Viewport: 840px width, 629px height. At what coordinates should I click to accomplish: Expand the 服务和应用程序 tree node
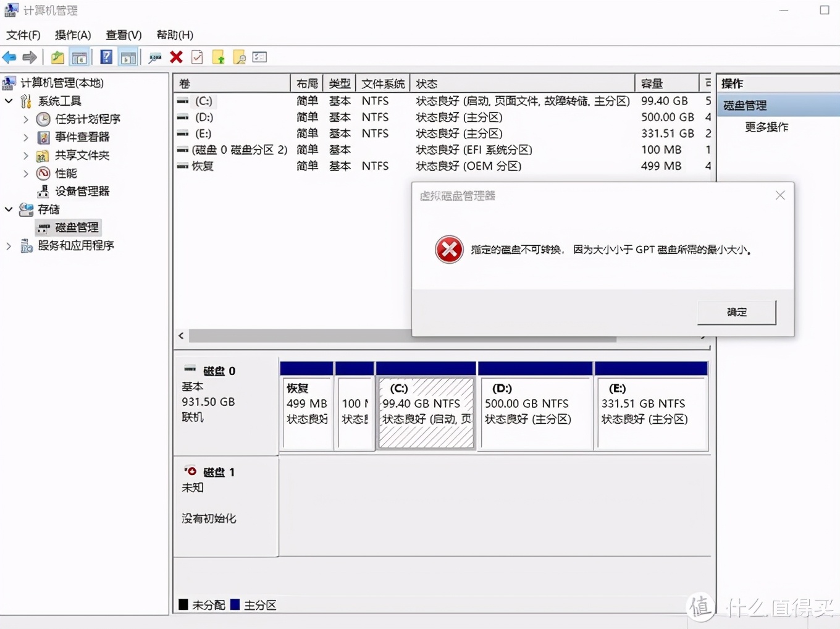(9, 245)
